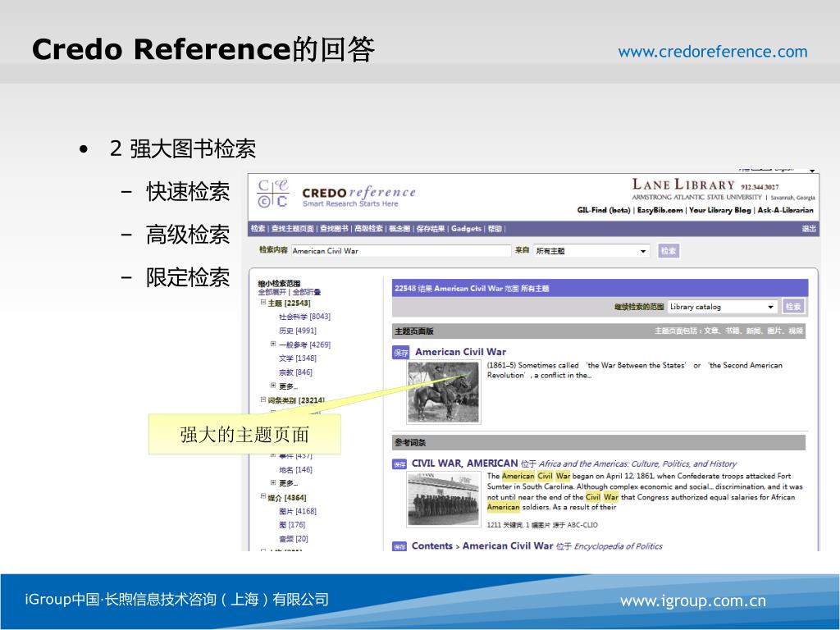
Task: Filter by 文学 [1348]
Action: tap(298, 358)
